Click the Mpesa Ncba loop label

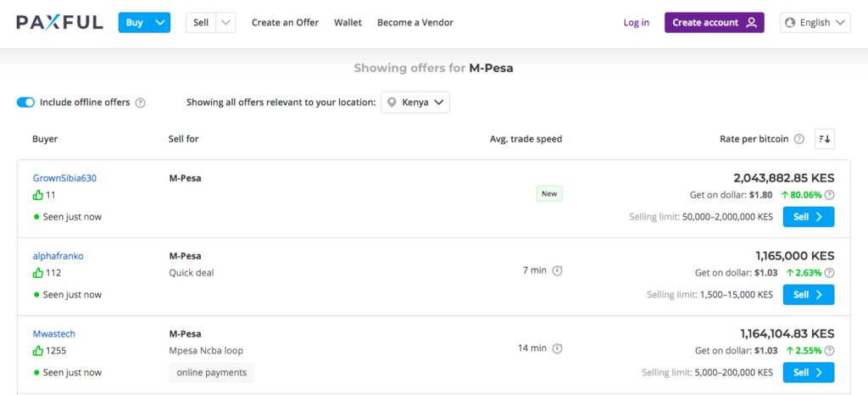[x=206, y=351]
